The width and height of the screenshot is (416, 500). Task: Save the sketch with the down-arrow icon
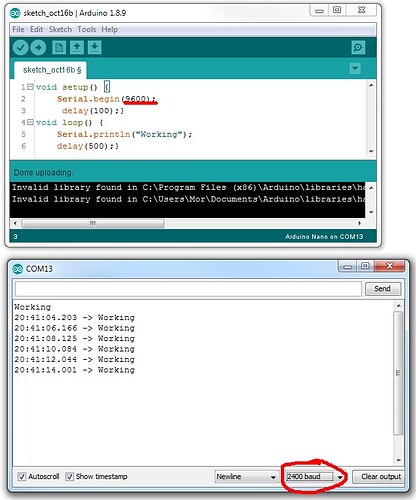(x=95, y=47)
